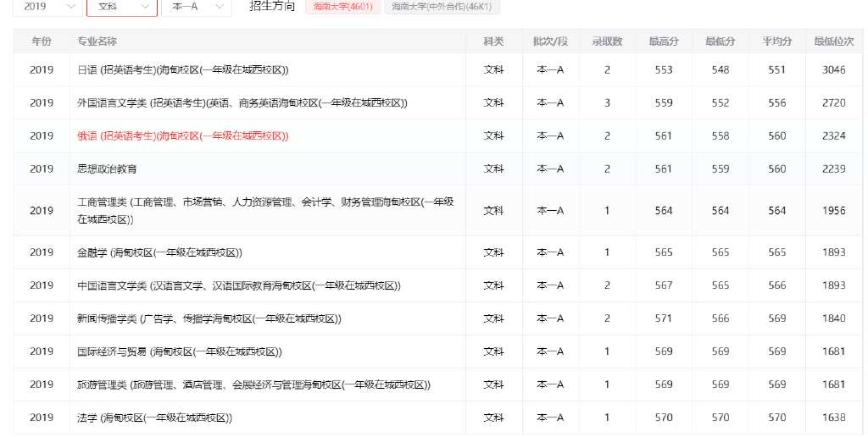
Task: Click the 最低位次 column header
Action: click(834, 41)
